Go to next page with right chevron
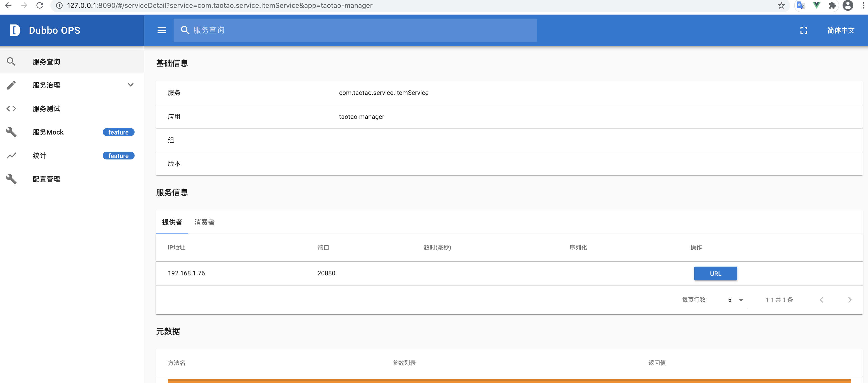 click(x=850, y=299)
